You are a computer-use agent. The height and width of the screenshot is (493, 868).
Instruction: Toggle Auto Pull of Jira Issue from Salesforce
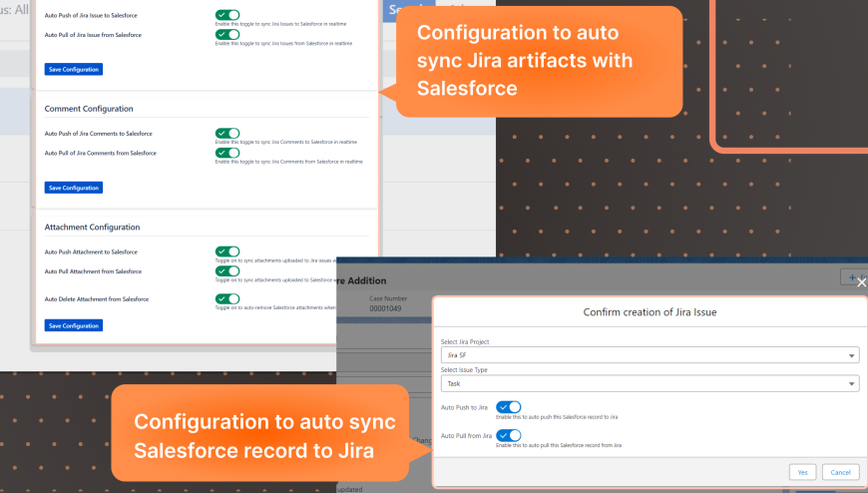tap(227, 35)
